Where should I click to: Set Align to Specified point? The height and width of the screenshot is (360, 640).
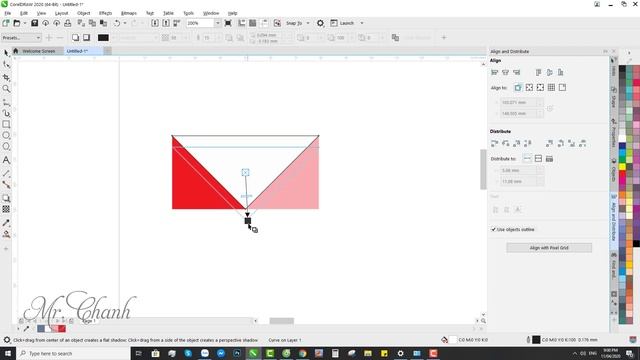click(x=562, y=87)
